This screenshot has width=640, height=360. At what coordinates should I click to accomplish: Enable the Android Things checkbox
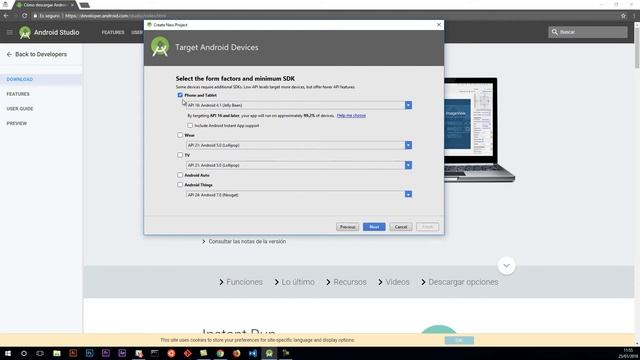pyautogui.click(x=180, y=185)
